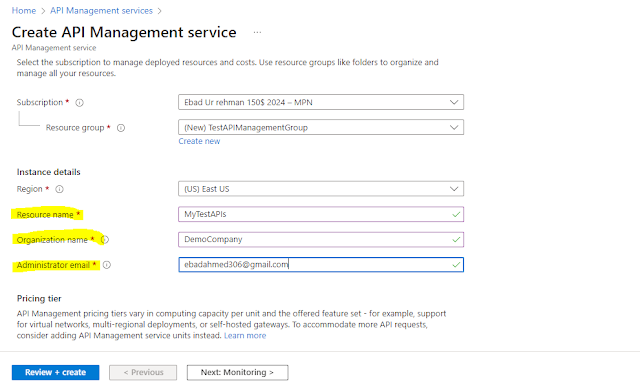The height and width of the screenshot is (390, 640).
Task: Expand the Resource group dropdown
Action: point(321,127)
